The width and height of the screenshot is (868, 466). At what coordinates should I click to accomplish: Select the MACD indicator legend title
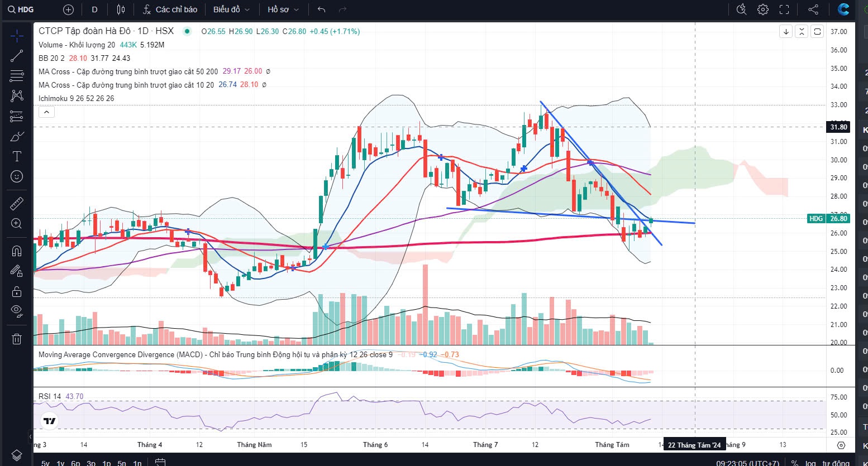point(216,354)
